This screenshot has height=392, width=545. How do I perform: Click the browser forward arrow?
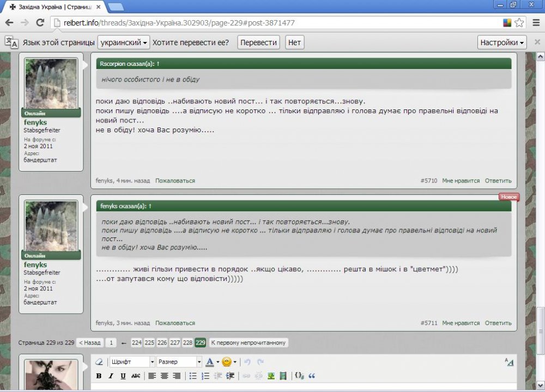coord(25,22)
